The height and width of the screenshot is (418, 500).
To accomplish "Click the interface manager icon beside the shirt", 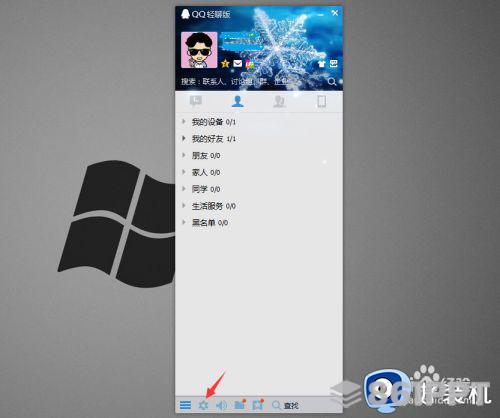I will point(334,63).
